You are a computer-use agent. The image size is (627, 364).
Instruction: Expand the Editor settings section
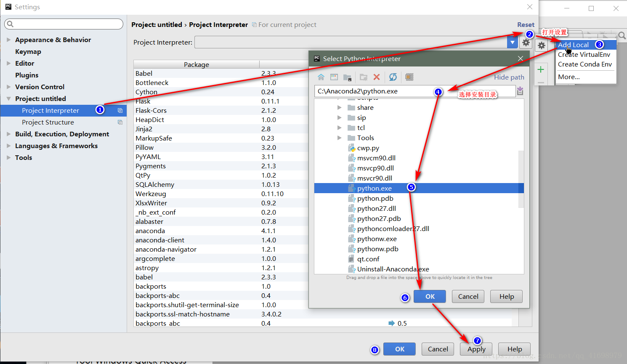coord(8,63)
